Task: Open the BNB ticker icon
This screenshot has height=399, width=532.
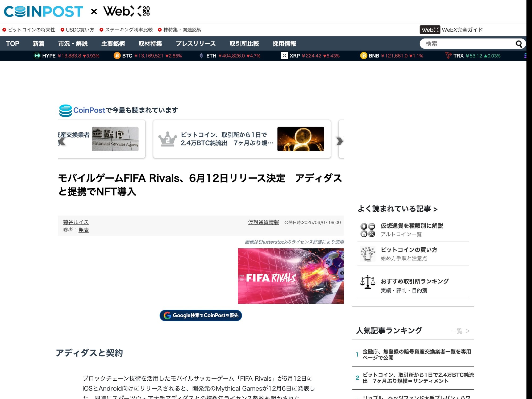Action: click(364, 56)
